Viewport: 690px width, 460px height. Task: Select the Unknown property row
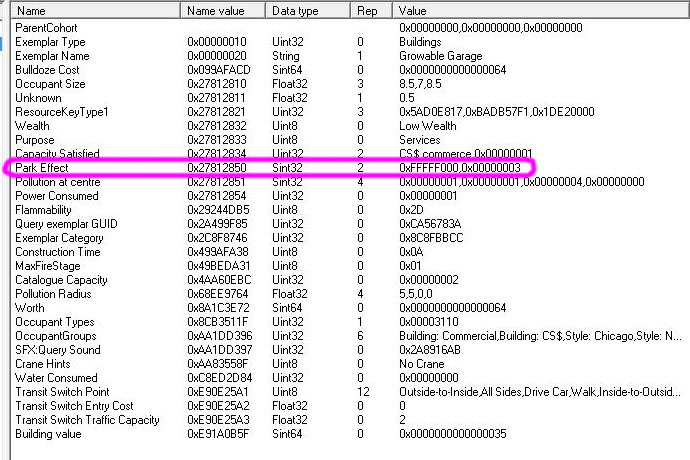(350, 98)
